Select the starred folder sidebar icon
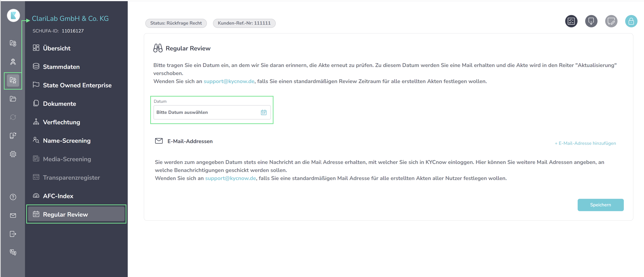 point(13,80)
